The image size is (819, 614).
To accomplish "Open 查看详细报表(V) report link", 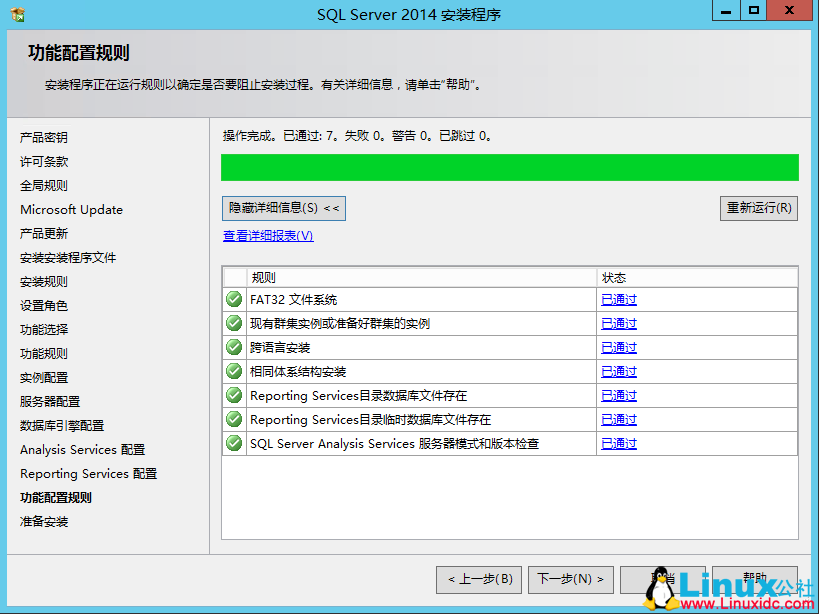I will [268, 234].
